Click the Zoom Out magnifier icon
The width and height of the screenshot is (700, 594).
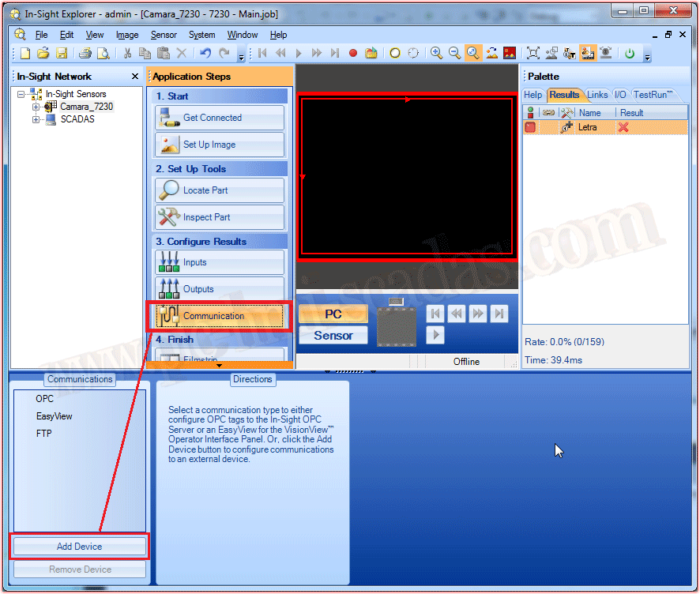[x=454, y=54]
